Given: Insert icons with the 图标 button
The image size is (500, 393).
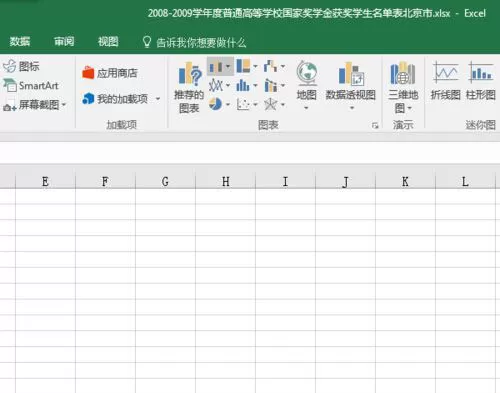Looking at the screenshot, I should coord(21,66).
